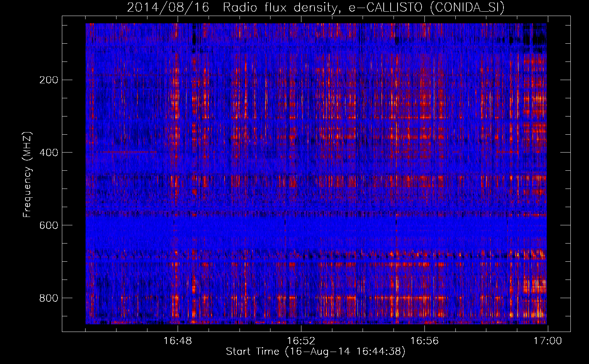Click the 17:00 time tick label
Image resolution: width=589 pixels, height=364 pixels.
pos(548,341)
